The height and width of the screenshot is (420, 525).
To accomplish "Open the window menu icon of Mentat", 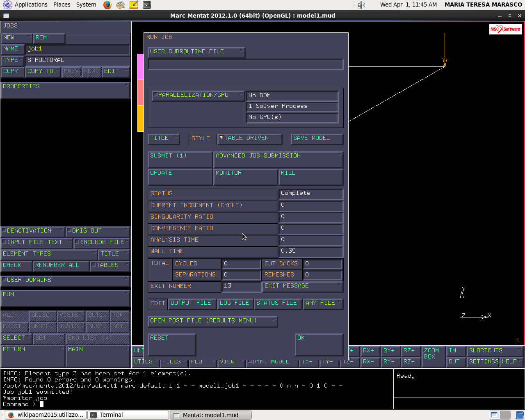I will (x=6, y=16).
